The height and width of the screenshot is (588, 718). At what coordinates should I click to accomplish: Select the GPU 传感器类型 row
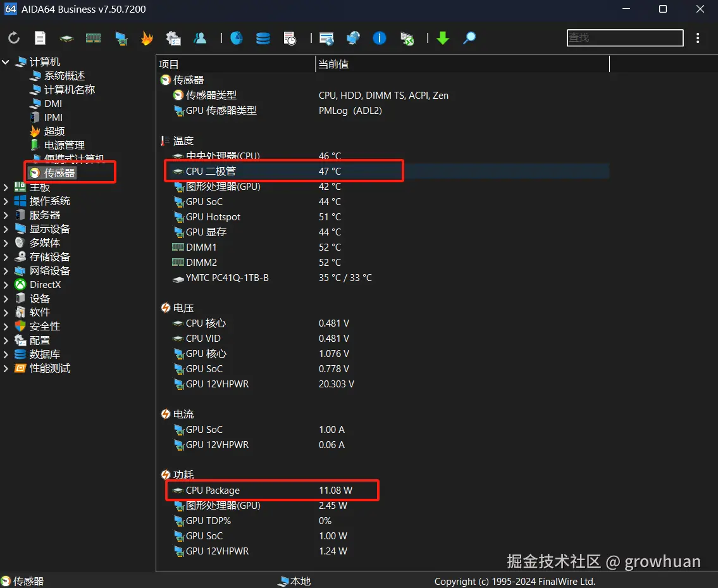[x=383, y=111]
